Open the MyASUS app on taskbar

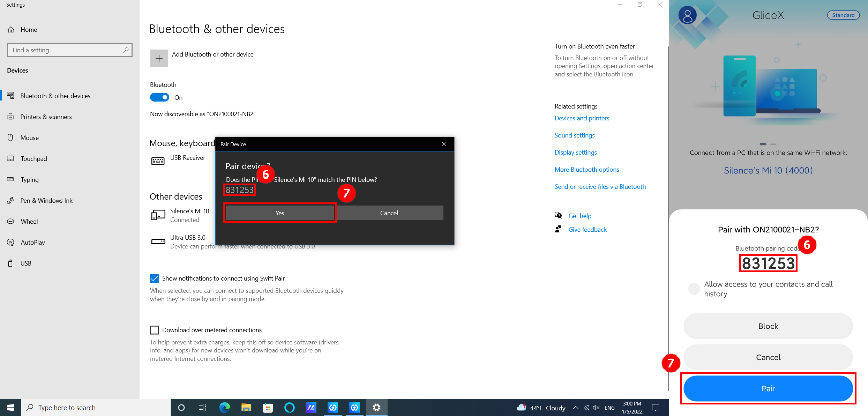coord(311,408)
